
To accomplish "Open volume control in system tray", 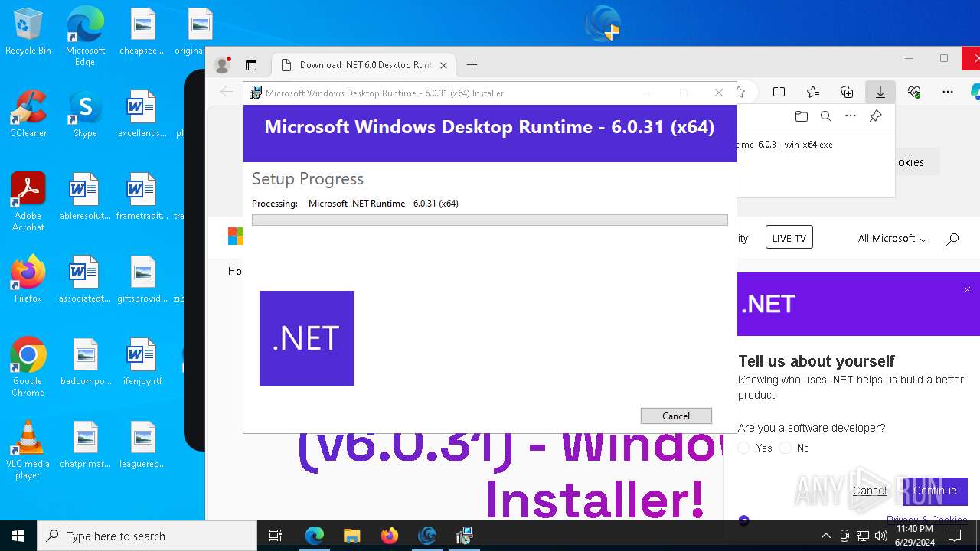I will (x=881, y=536).
